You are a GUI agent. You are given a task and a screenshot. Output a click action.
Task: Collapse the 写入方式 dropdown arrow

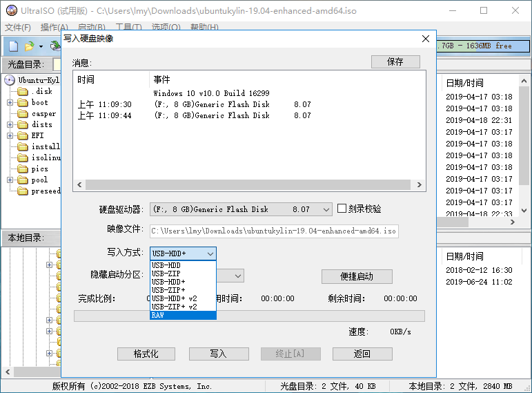(210, 253)
